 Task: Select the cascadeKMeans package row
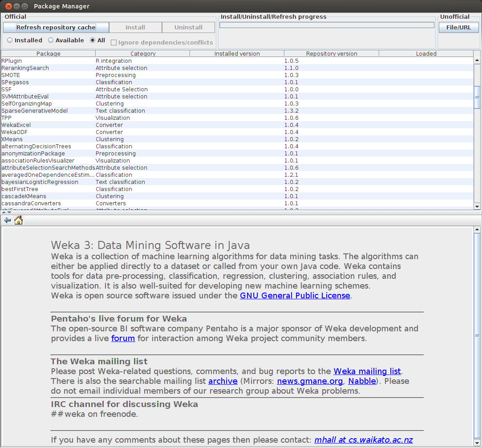(237, 196)
